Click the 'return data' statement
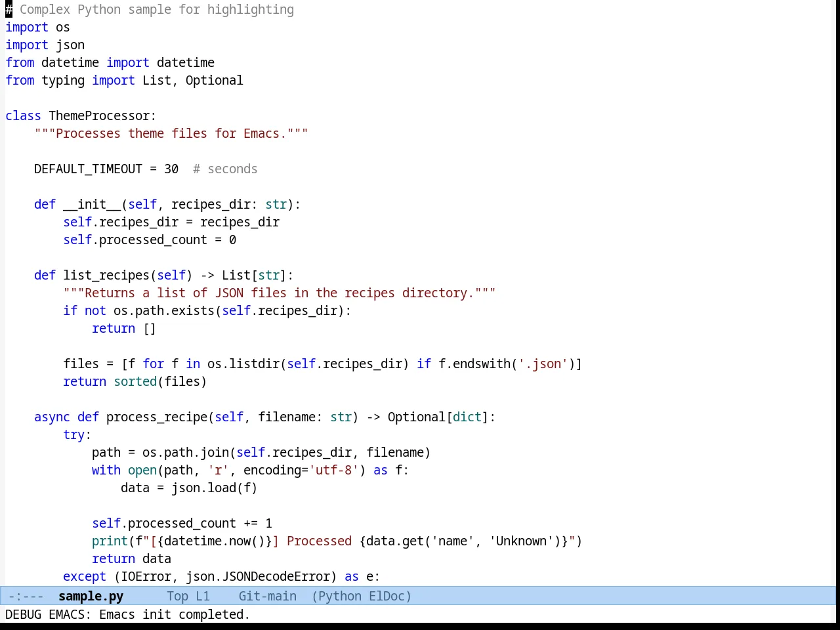Screen dimensions: 840x630 (x=131, y=558)
